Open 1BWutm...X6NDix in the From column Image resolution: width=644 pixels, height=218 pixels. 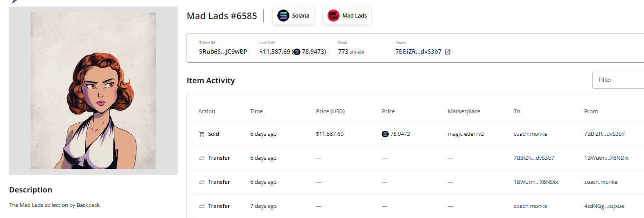click(x=606, y=158)
